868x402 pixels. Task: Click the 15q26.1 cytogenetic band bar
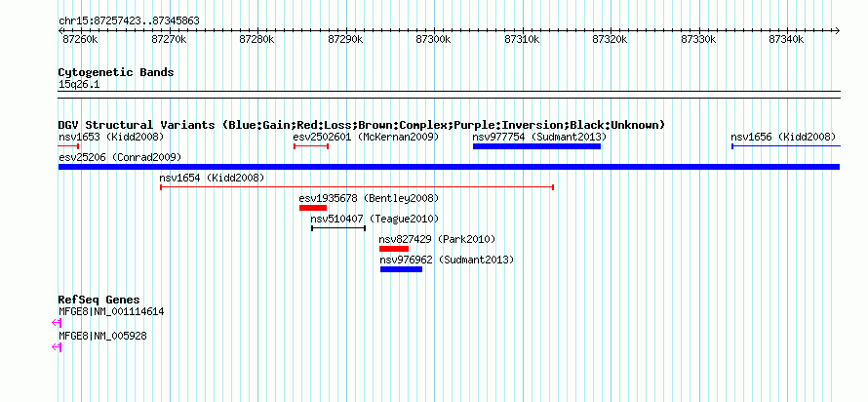click(449, 95)
